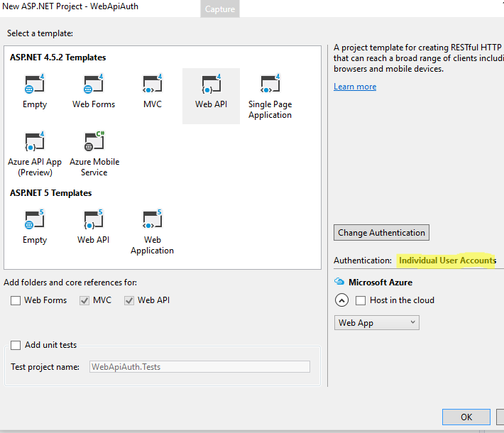The image size is (504, 433).
Task: Pick the Single Page Application template icon
Action: (270, 84)
